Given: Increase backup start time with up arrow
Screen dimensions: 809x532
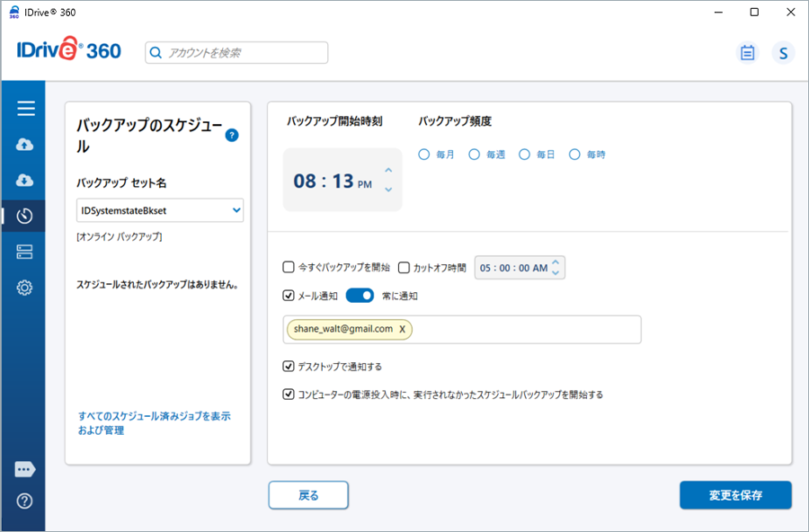Looking at the screenshot, I should click(x=388, y=170).
